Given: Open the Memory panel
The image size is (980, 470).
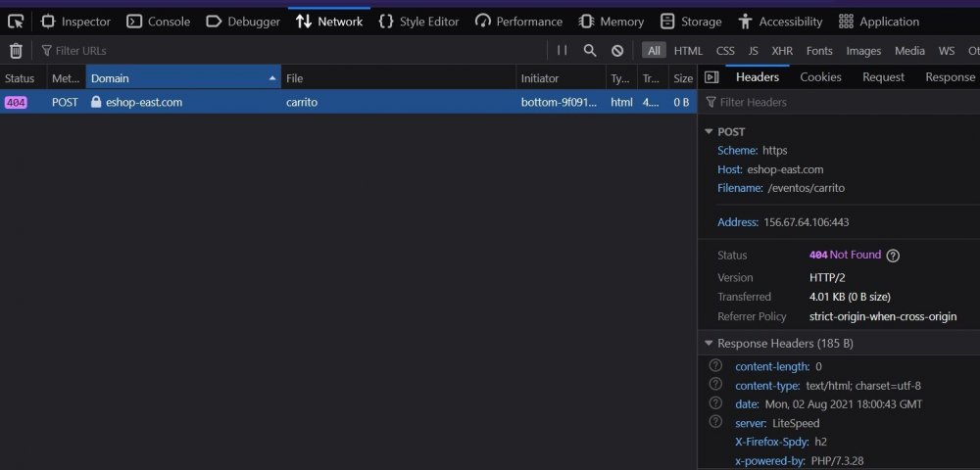Looking at the screenshot, I should (612, 22).
